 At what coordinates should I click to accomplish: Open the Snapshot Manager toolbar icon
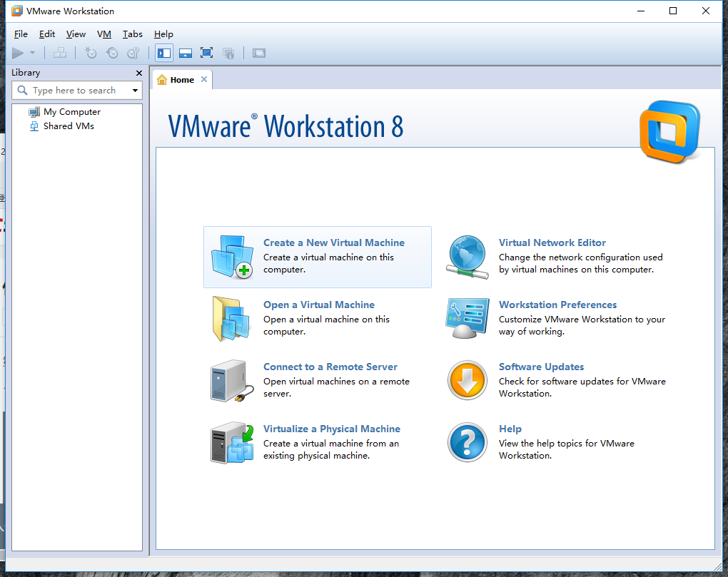133,53
